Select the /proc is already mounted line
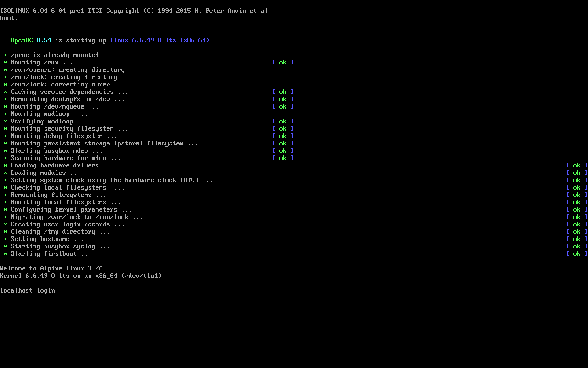This screenshot has height=368, width=588. click(x=55, y=55)
